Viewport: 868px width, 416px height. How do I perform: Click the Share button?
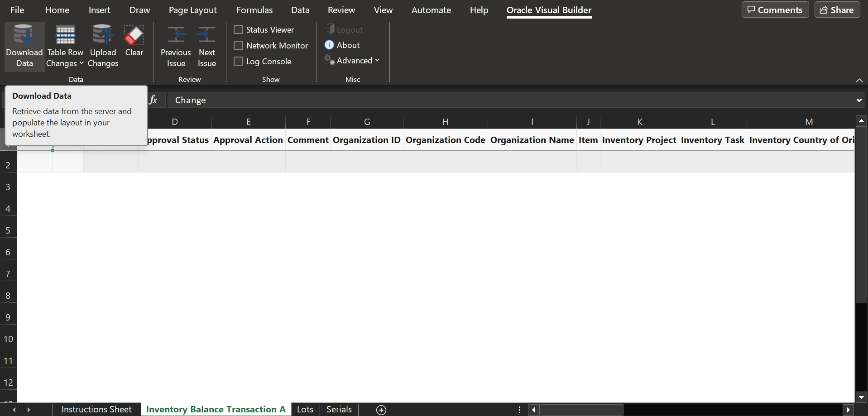coord(837,10)
